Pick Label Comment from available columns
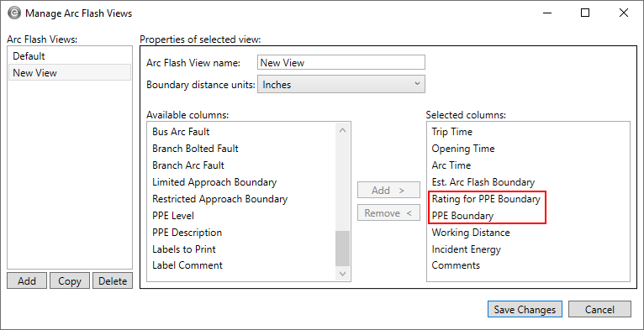644x330 pixels. [187, 265]
